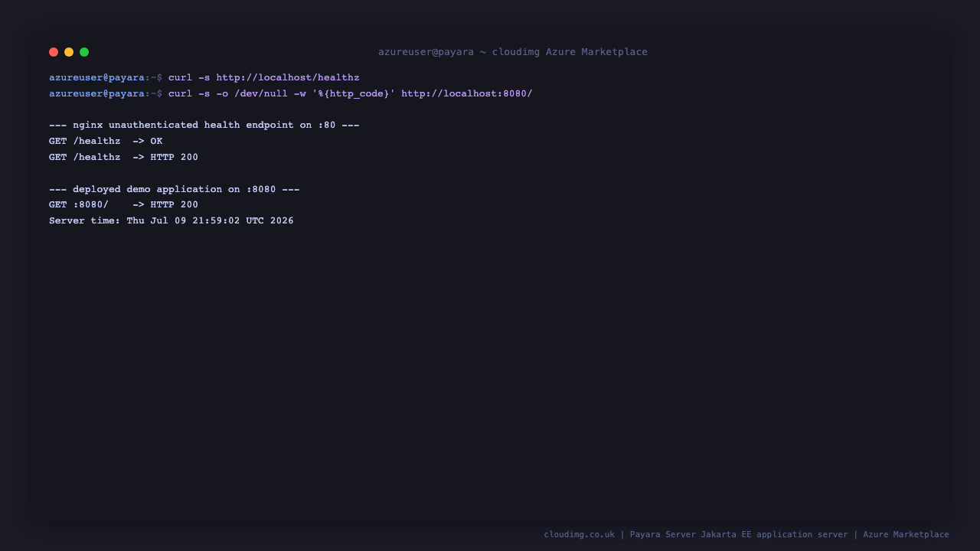The width and height of the screenshot is (980, 551).
Task: Click the Server time output line
Action: pyautogui.click(x=171, y=221)
